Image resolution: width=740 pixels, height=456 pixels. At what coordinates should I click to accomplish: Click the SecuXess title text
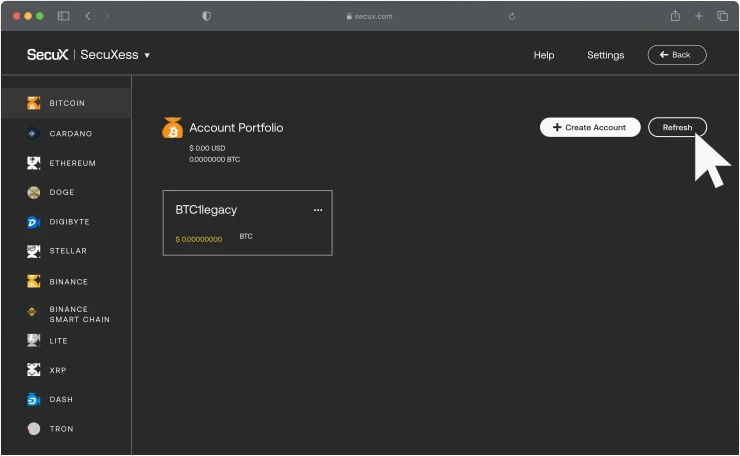point(109,55)
